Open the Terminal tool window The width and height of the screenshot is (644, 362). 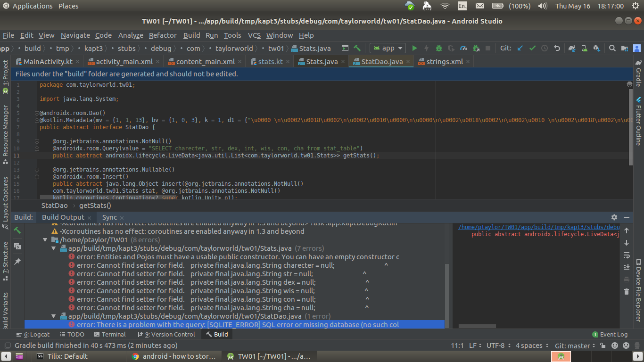coord(110,334)
